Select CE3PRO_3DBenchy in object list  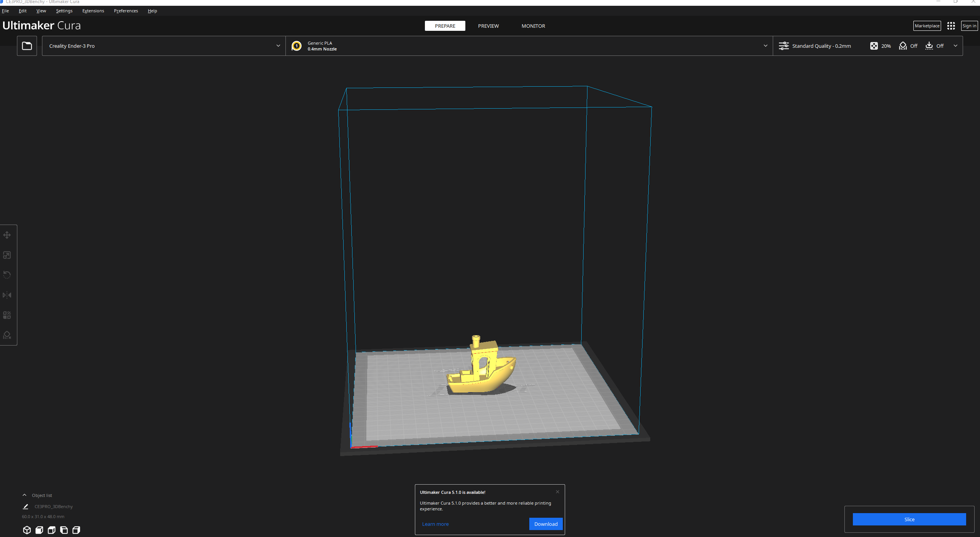point(54,507)
